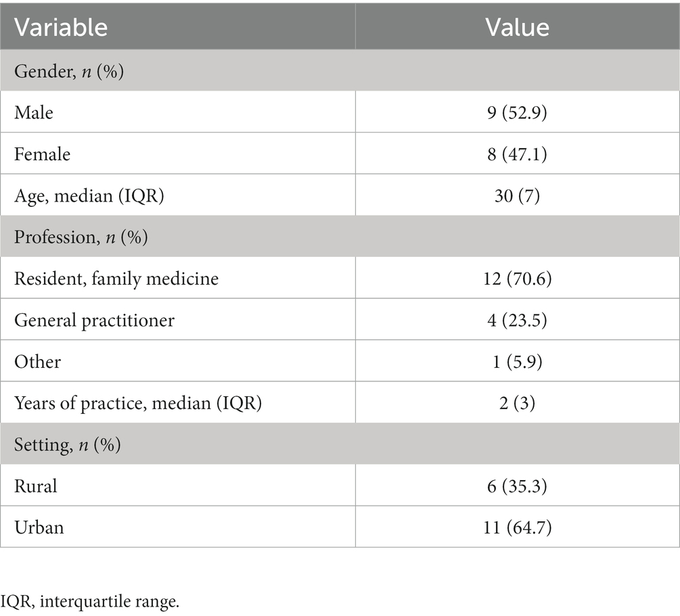Click the Variable column header
The height and width of the screenshot is (616, 680).
pyautogui.click(x=61, y=27)
